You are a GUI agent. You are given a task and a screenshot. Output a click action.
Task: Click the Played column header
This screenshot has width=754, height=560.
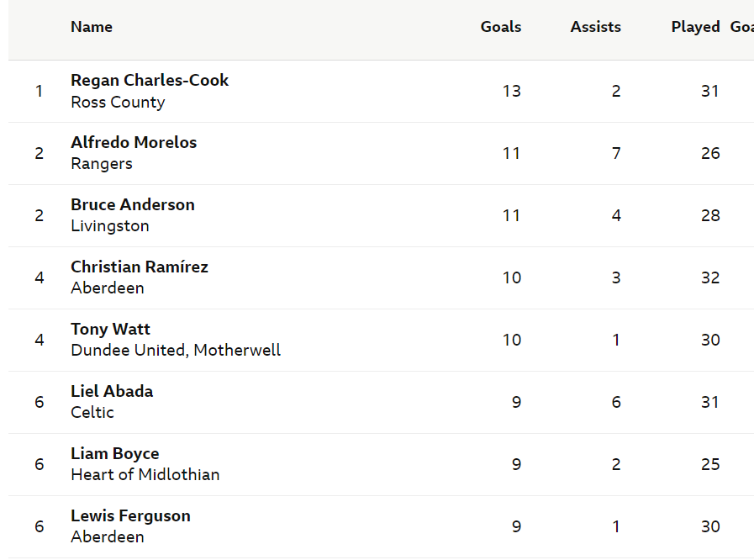tap(695, 27)
